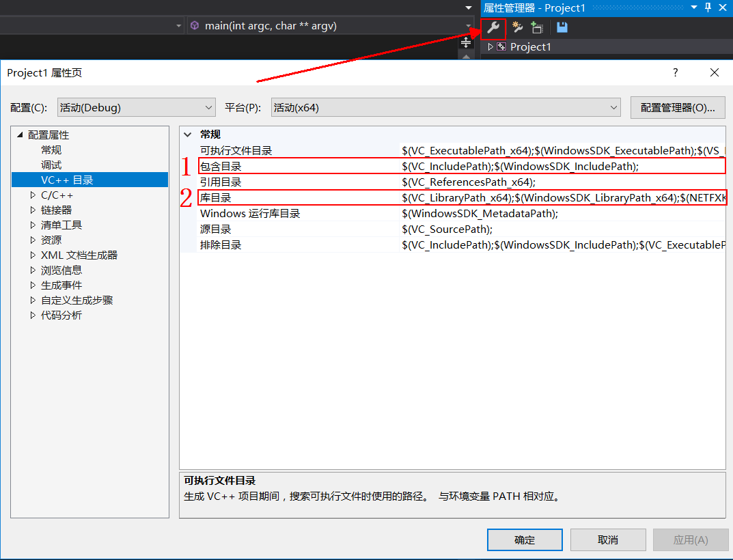Screen dimensions: 733x560
Task: Expand the XML 文档生成器 tree node
Action: tap(33, 255)
